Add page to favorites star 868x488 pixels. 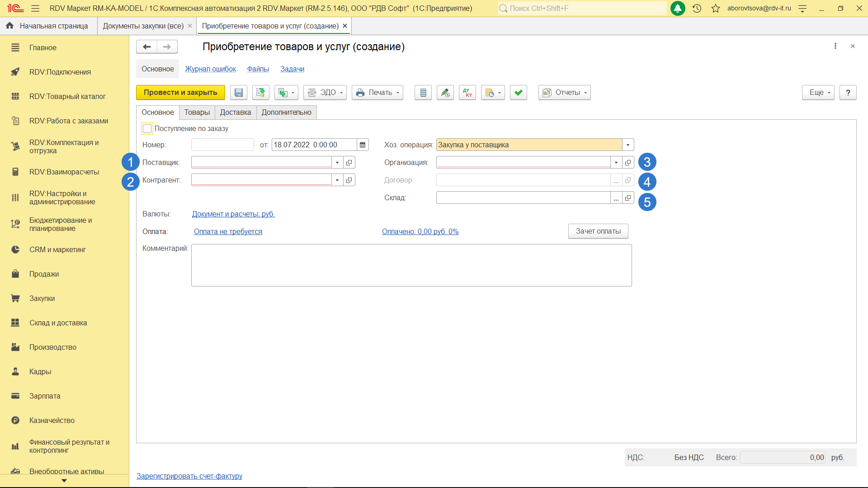[715, 8]
